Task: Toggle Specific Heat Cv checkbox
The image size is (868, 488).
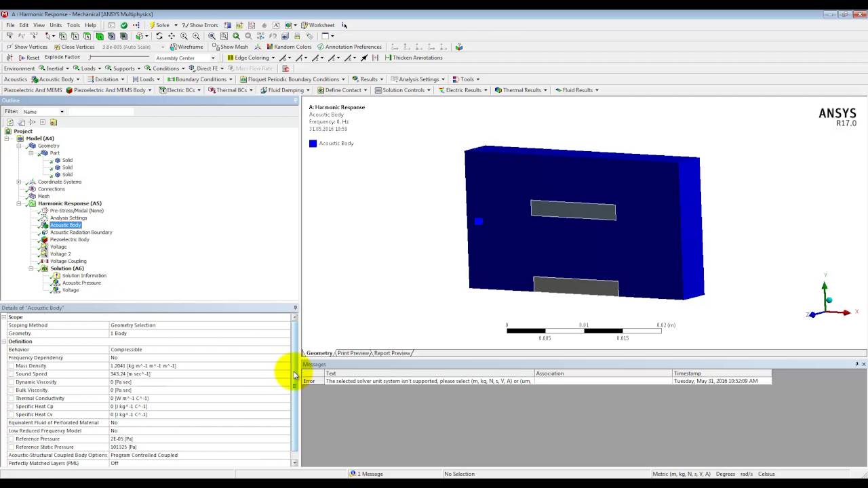Action: click(x=11, y=415)
